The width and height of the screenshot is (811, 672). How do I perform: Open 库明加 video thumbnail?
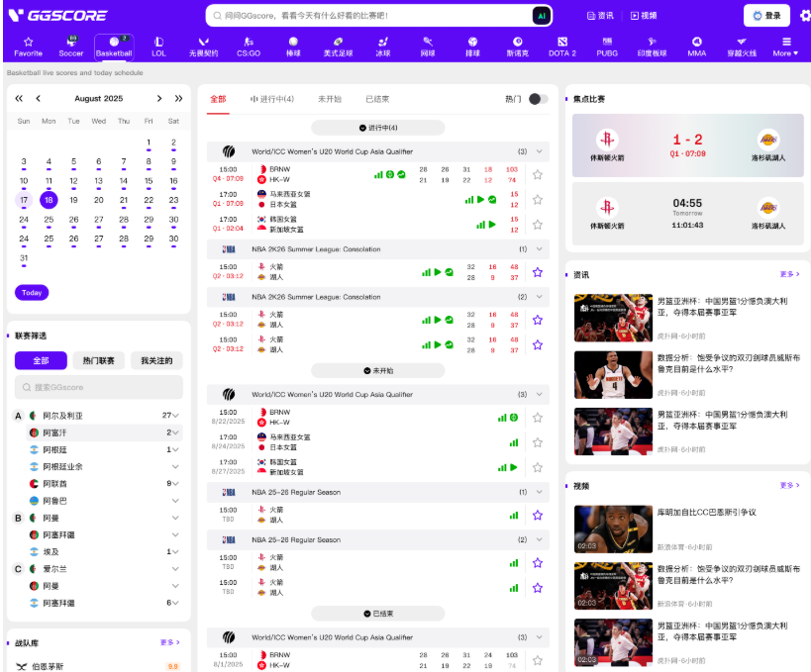[x=613, y=528]
